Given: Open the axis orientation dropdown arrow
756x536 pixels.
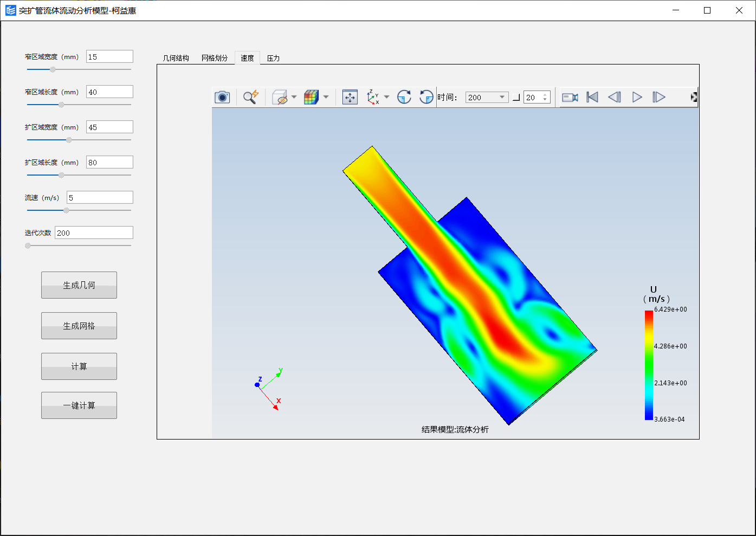Looking at the screenshot, I should [386, 97].
